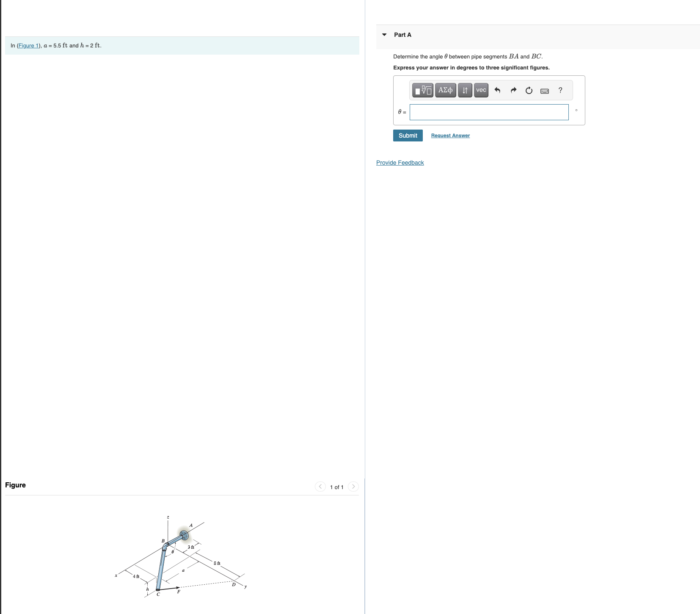Image resolution: width=700 pixels, height=614 pixels.
Task: Click the 'Part A' heading text
Action: pyautogui.click(x=402, y=35)
